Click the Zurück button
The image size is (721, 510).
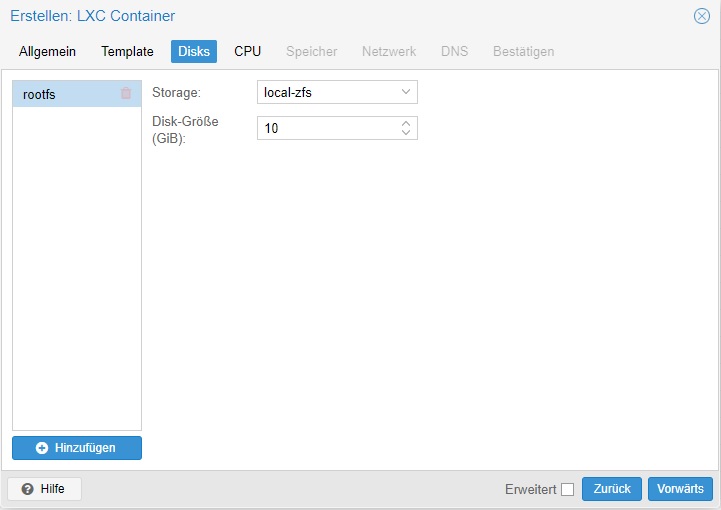tap(612, 489)
